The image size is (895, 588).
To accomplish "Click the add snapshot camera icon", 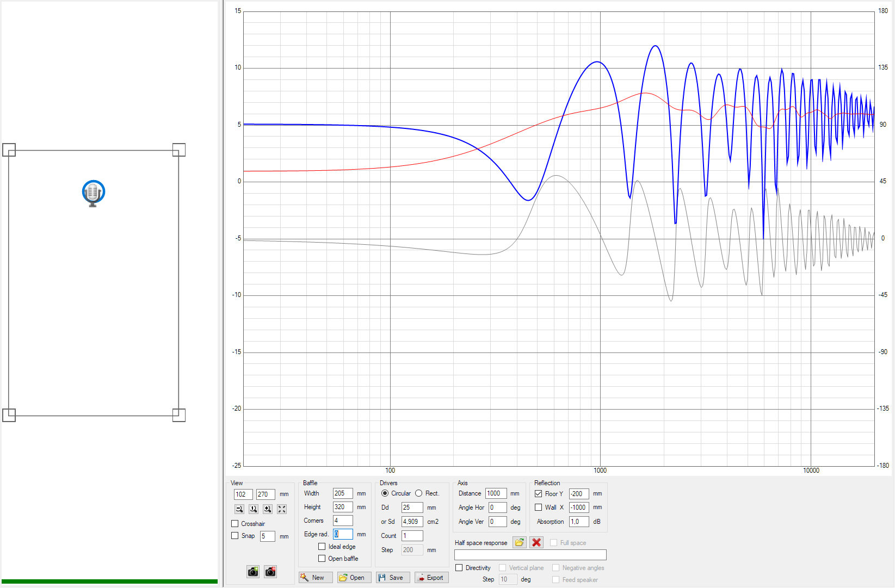I will point(253,572).
